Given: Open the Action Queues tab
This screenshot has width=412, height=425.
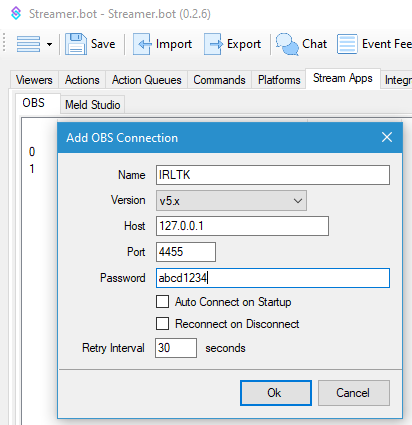Looking at the screenshot, I should tap(147, 80).
